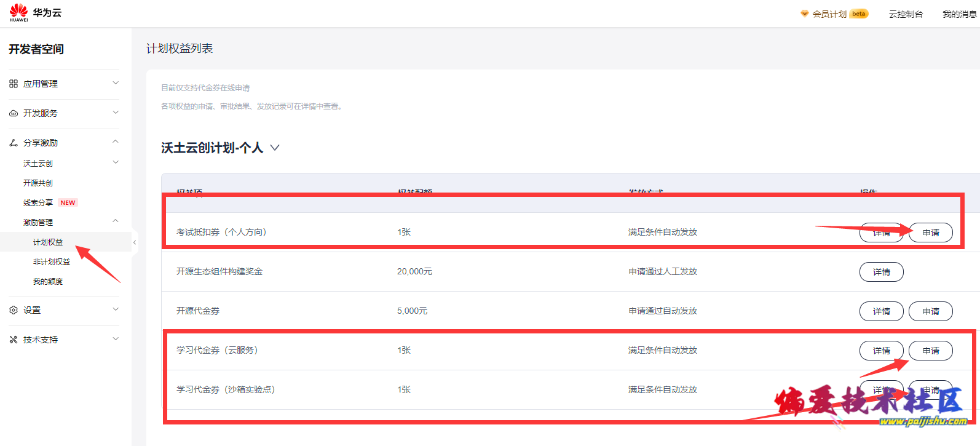Open the 沃土云创计划-个人 plan dropdown
The height and width of the screenshot is (446, 980).
coord(275,148)
